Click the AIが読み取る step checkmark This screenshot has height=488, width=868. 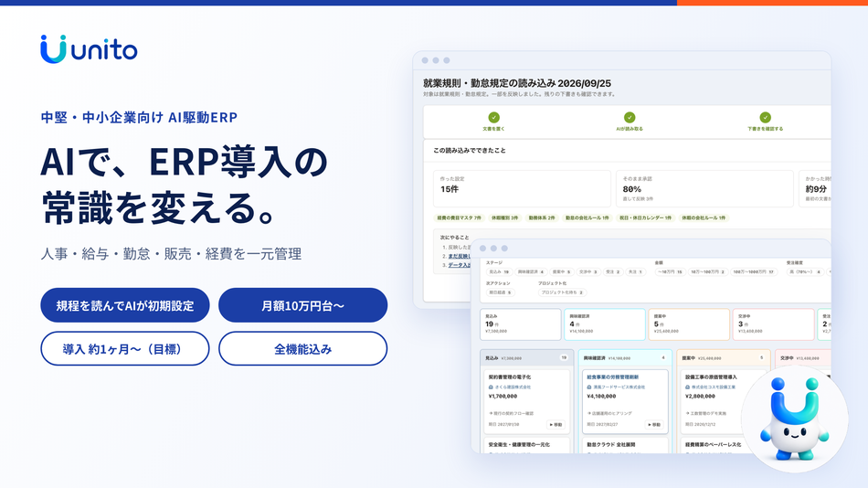click(630, 117)
